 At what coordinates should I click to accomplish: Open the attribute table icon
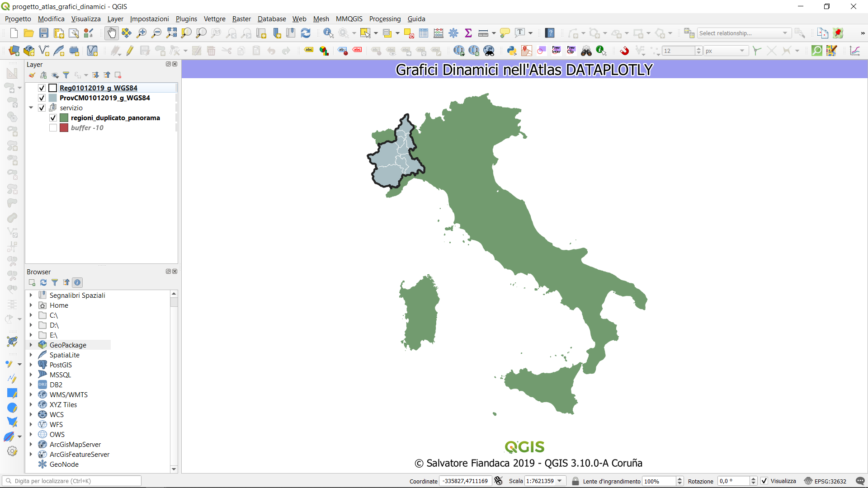424,33
